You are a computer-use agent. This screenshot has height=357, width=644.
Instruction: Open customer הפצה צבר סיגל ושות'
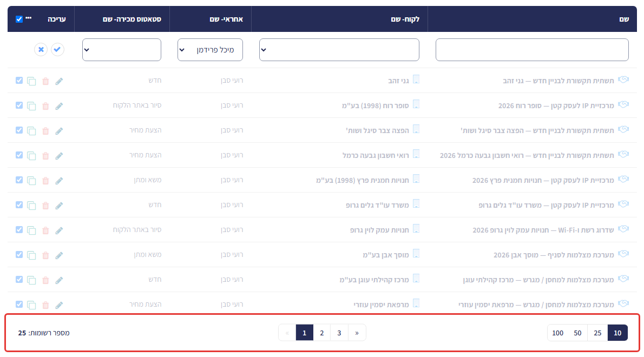pyautogui.click(x=377, y=130)
